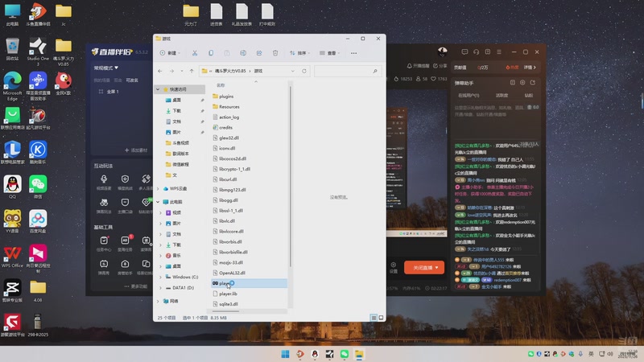The height and width of the screenshot is (362, 644).
Task: Navigate up one folder level
Action: coord(191,71)
